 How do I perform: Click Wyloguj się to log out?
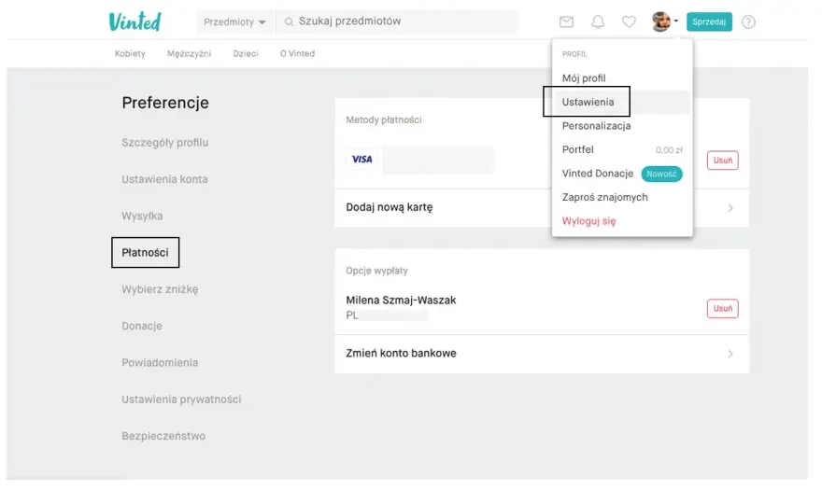(x=588, y=221)
